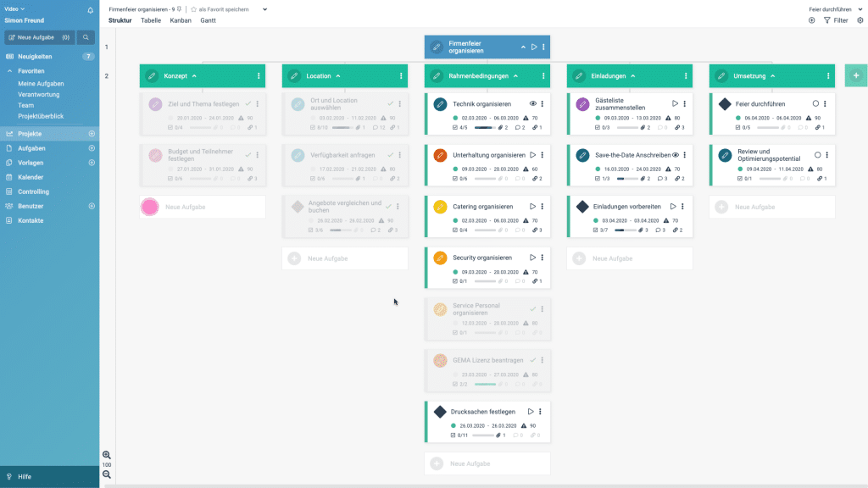Open the Filter button
This screenshot has width=868, height=488.
836,20
